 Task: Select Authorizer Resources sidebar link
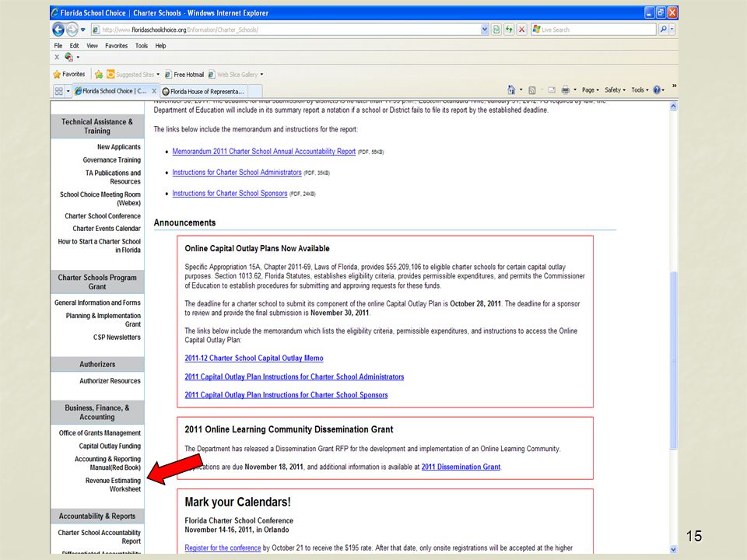tap(110, 381)
